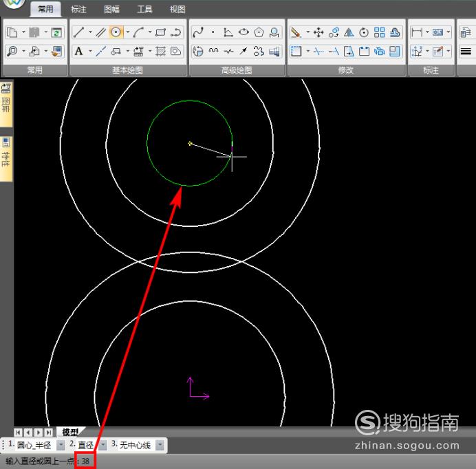476x469 pixels.
Task: Open the 图幅 ribbon tab
Action: coord(111,9)
